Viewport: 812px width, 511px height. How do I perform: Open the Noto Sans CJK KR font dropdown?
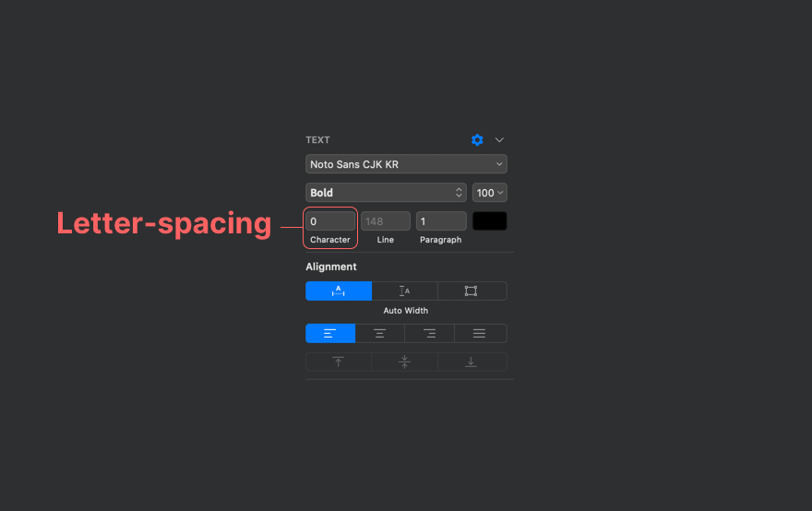[406, 164]
